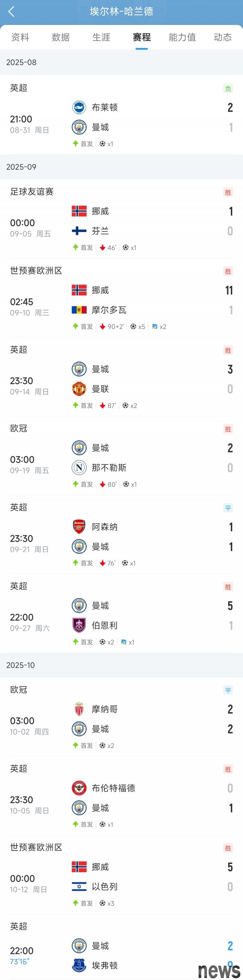
Task: Select the 生涯 tab
Action: point(101,37)
